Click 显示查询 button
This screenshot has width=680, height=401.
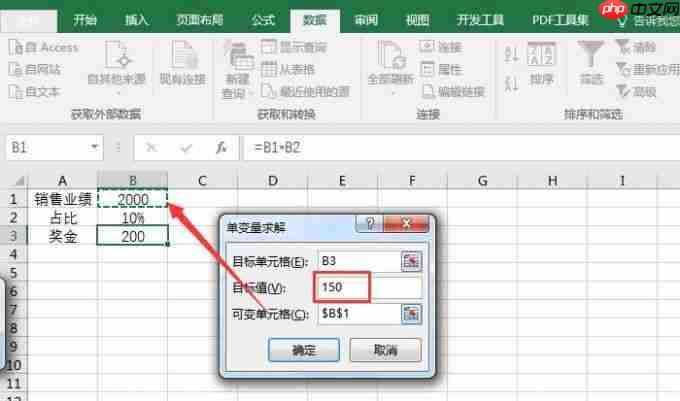tap(294, 47)
